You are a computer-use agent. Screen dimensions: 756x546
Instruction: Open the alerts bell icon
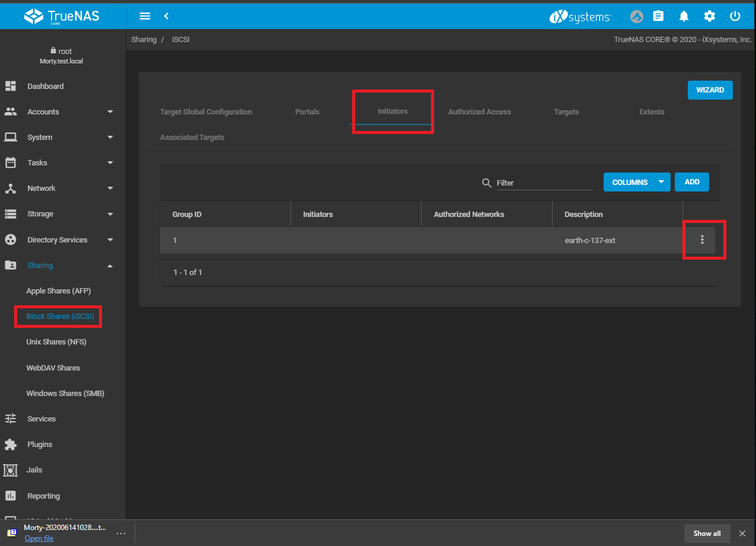tap(684, 16)
